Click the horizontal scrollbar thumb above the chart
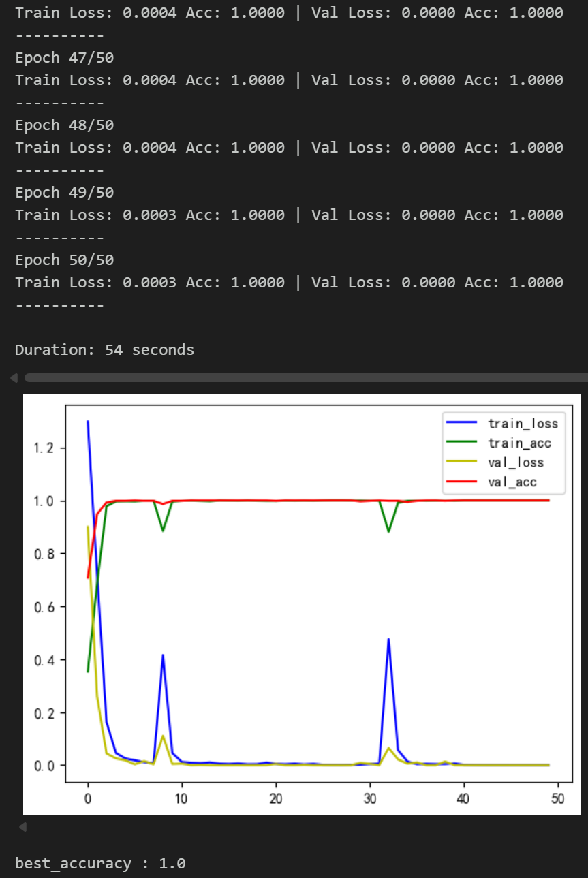 point(305,377)
